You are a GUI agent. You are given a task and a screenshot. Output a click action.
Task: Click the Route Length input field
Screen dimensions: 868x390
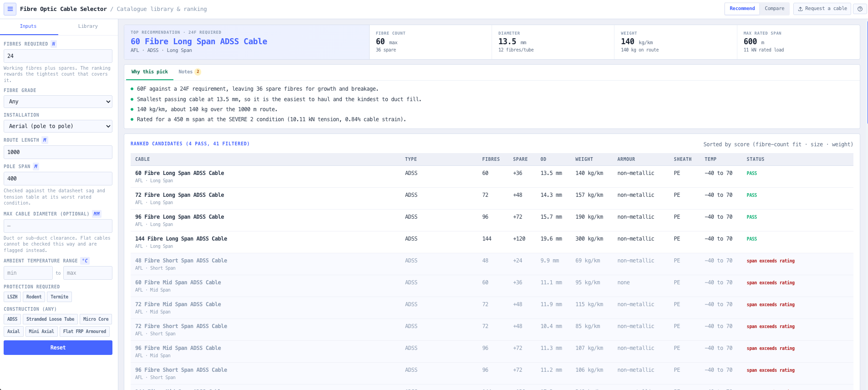pyautogui.click(x=58, y=152)
